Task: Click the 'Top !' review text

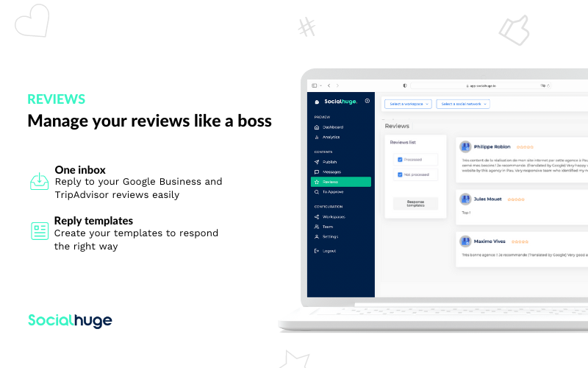Action: tap(466, 213)
